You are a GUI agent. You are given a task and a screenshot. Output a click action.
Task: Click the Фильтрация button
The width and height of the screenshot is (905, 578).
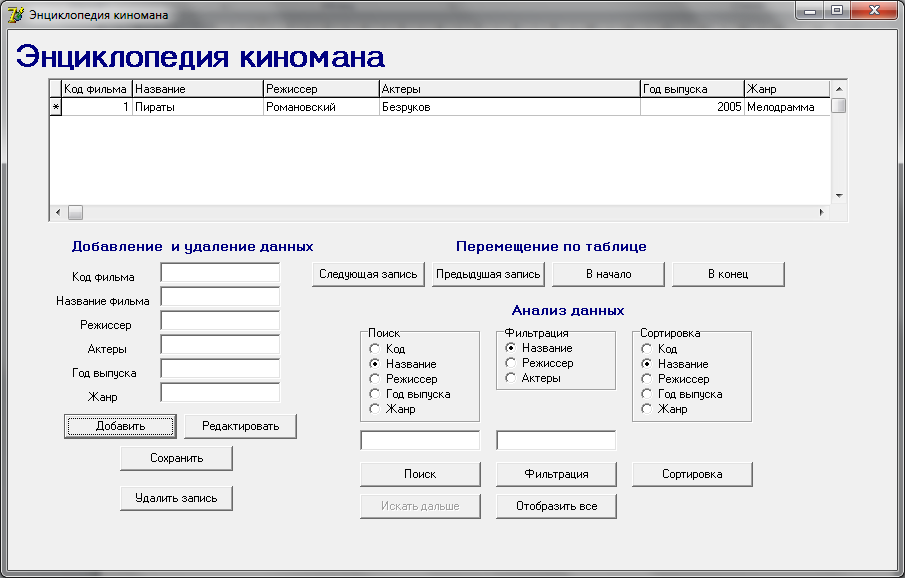[x=556, y=474]
